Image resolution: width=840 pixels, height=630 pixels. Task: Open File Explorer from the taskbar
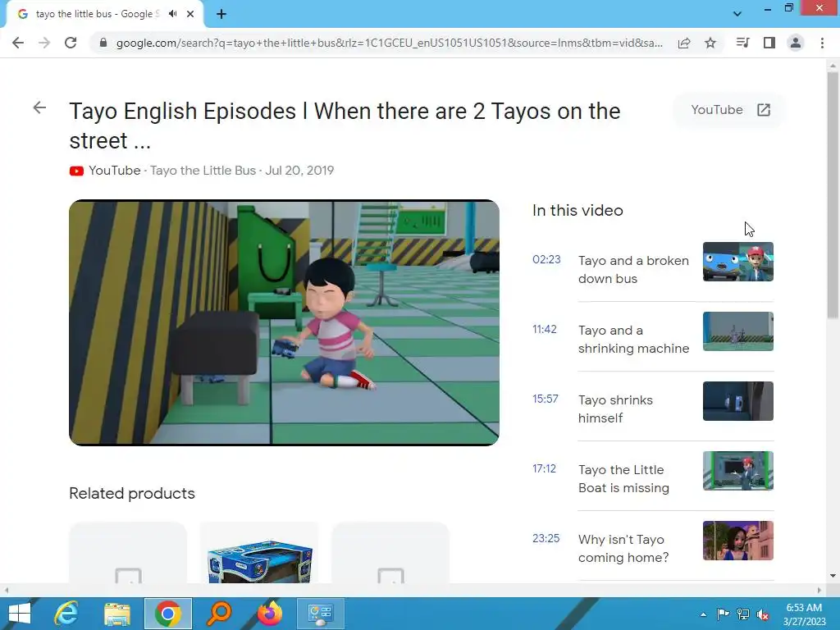pos(117,614)
